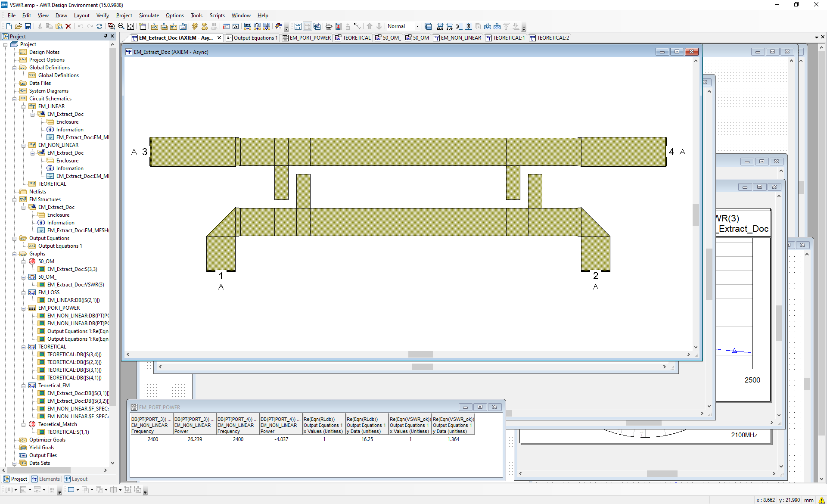
Task: Select the Optimizer Goals tree item
Action: (47, 440)
